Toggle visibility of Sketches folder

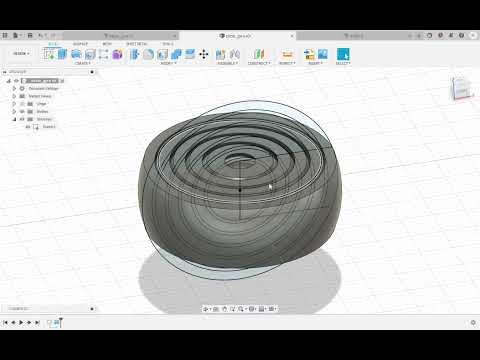click(x=22, y=119)
